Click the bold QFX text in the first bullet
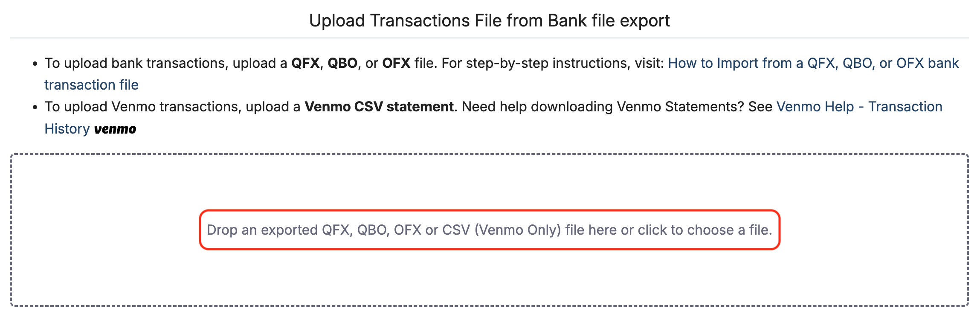 point(305,63)
